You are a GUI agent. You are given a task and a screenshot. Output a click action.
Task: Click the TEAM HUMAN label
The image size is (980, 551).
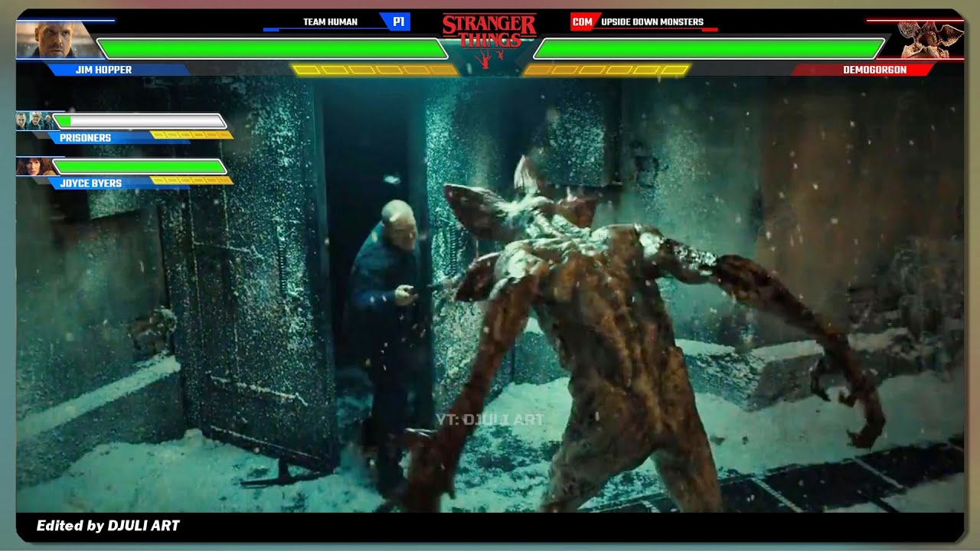330,22
